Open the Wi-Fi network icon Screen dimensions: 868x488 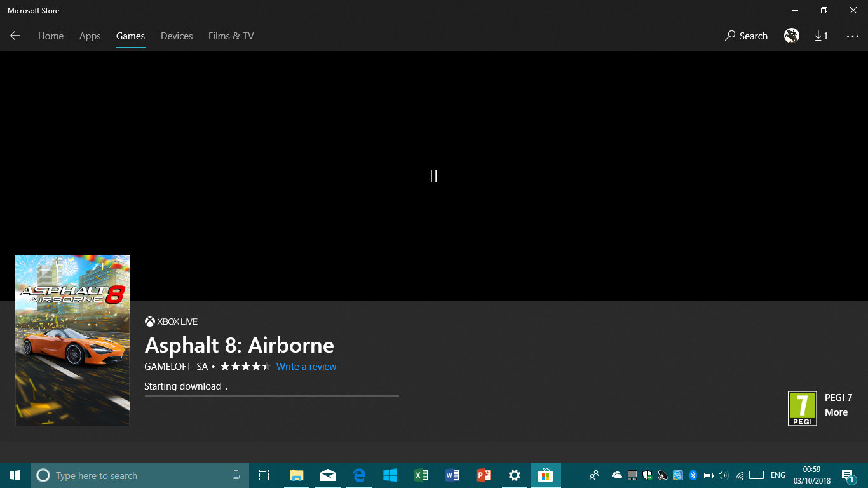740,475
